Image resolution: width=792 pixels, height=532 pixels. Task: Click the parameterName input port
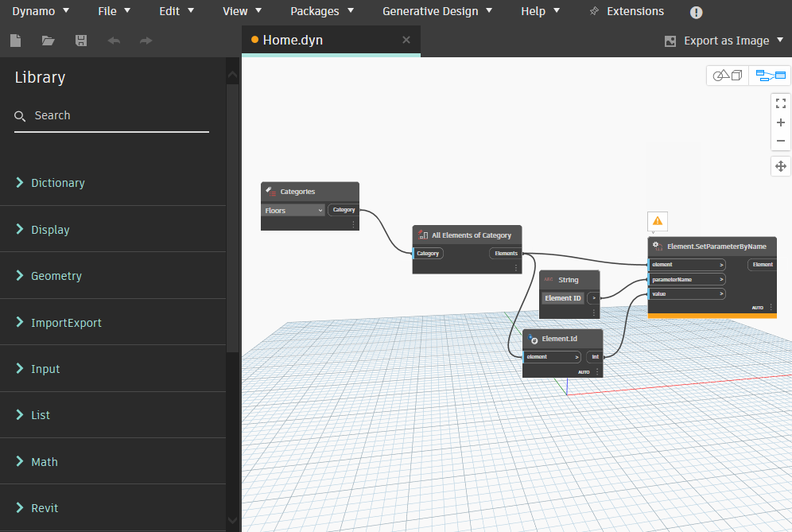tap(687, 279)
